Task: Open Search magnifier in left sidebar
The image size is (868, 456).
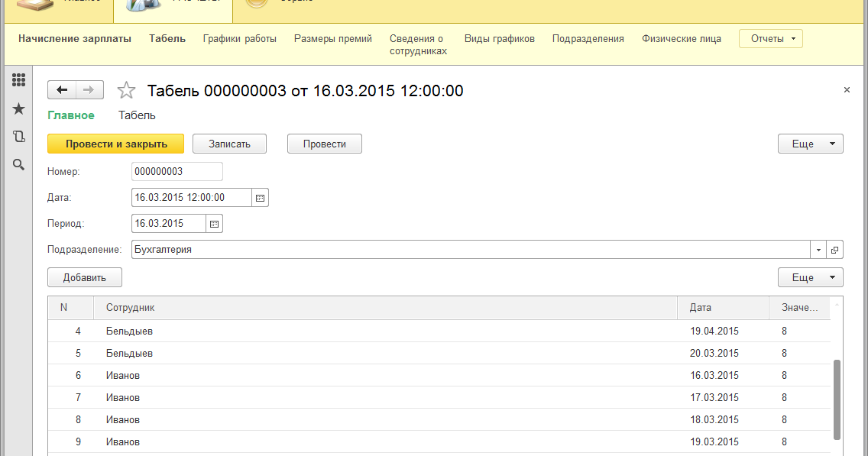Action: tap(18, 164)
